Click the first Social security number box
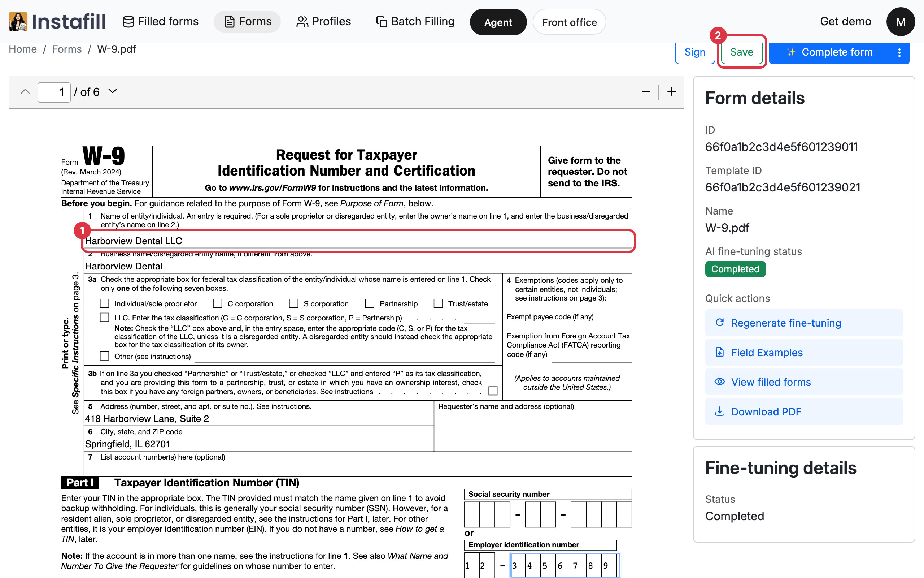This screenshot has height=578, width=924. [x=472, y=514]
